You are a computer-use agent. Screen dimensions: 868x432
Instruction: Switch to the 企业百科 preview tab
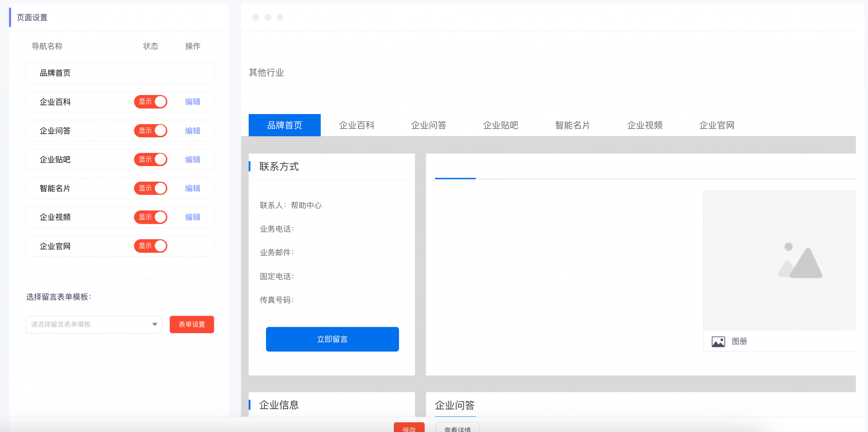tap(357, 125)
